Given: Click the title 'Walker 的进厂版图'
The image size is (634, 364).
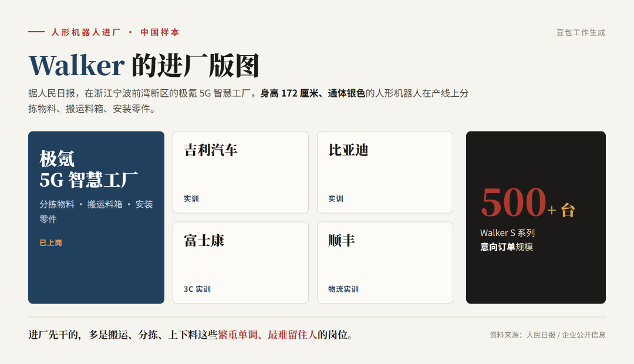Looking at the screenshot, I should [144, 65].
